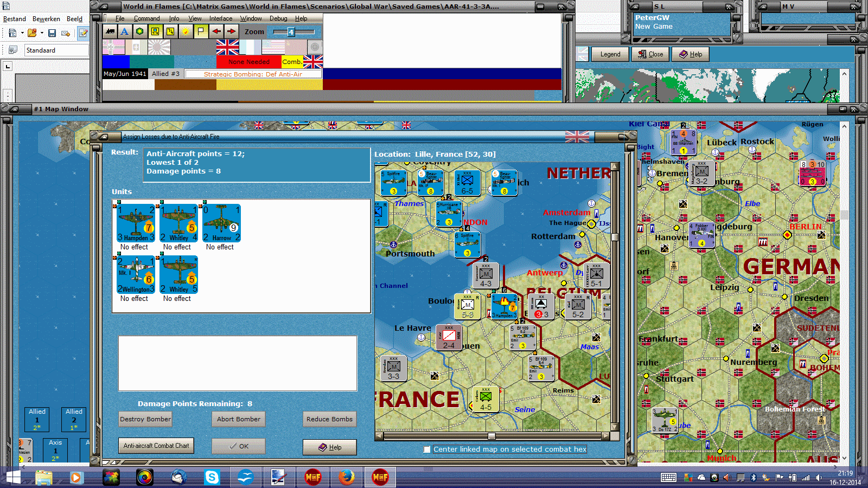The width and height of the screenshot is (868, 488).
Task: Open the Window menu
Action: click(x=251, y=18)
